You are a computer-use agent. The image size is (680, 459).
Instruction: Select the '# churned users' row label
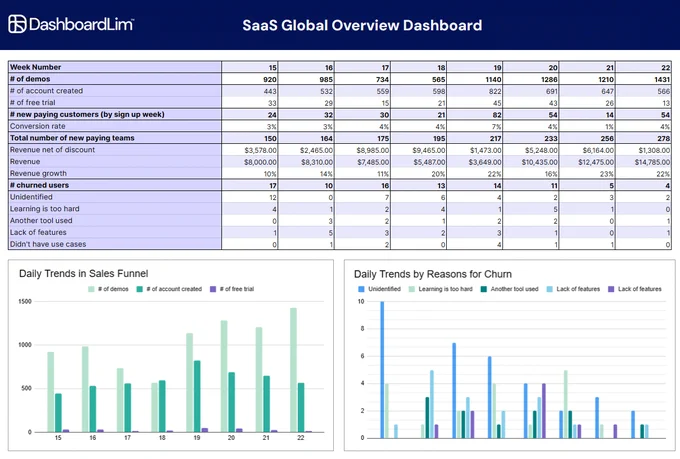39,185
